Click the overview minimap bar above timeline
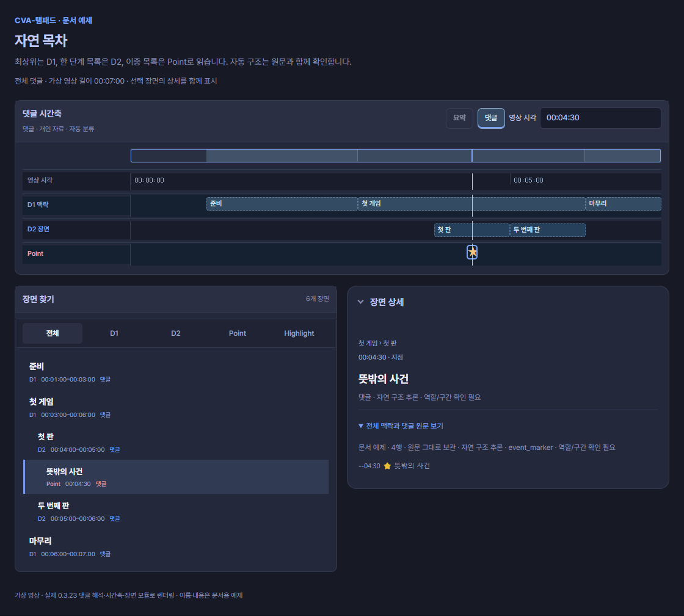The width and height of the screenshot is (684, 616). point(396,156)
